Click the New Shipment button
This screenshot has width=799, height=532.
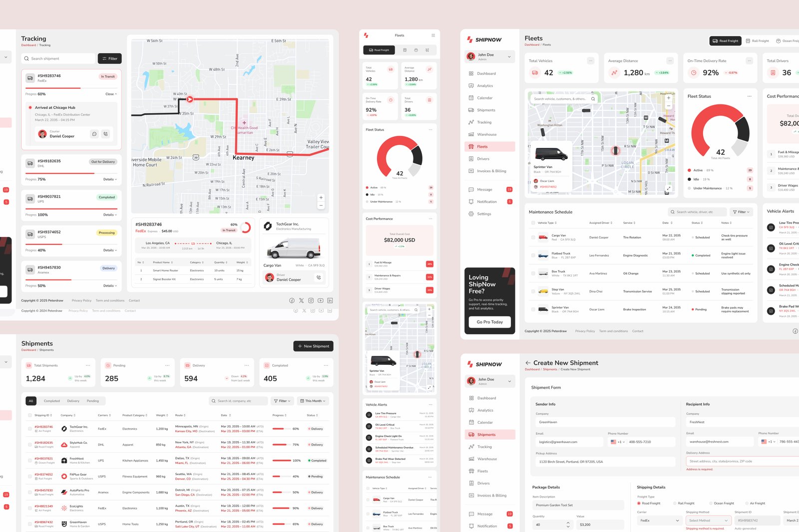pyautogui.click(x=313, y=346)
